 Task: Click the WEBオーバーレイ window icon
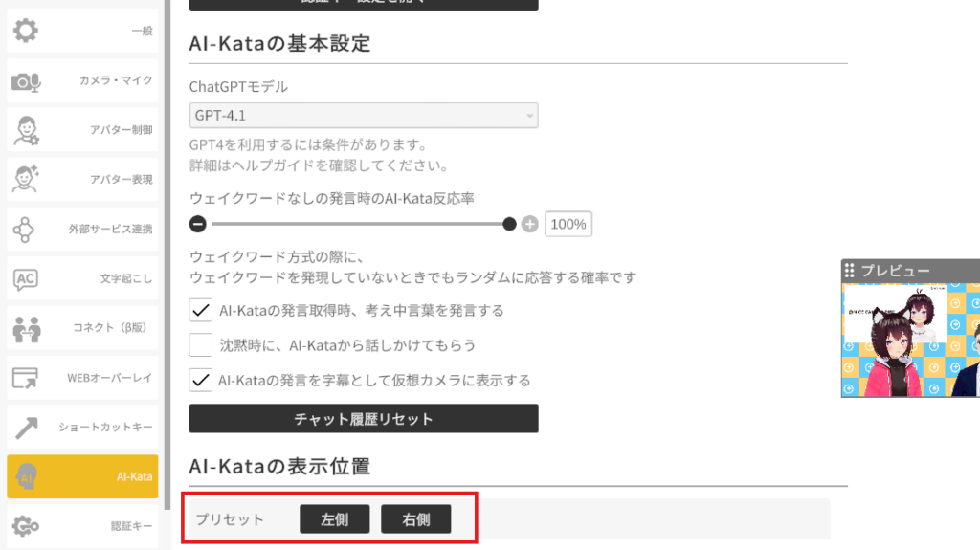point(26,378)
